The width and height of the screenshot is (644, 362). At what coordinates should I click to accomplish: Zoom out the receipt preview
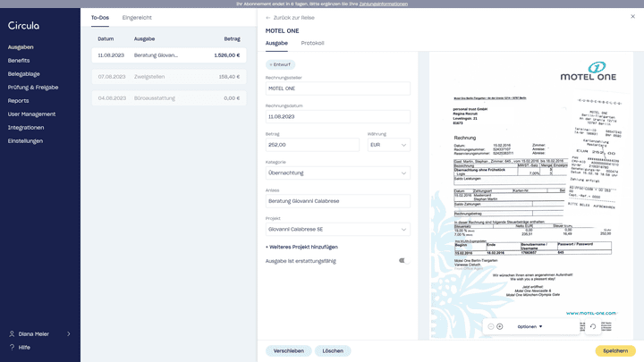[x=491, y=326]
